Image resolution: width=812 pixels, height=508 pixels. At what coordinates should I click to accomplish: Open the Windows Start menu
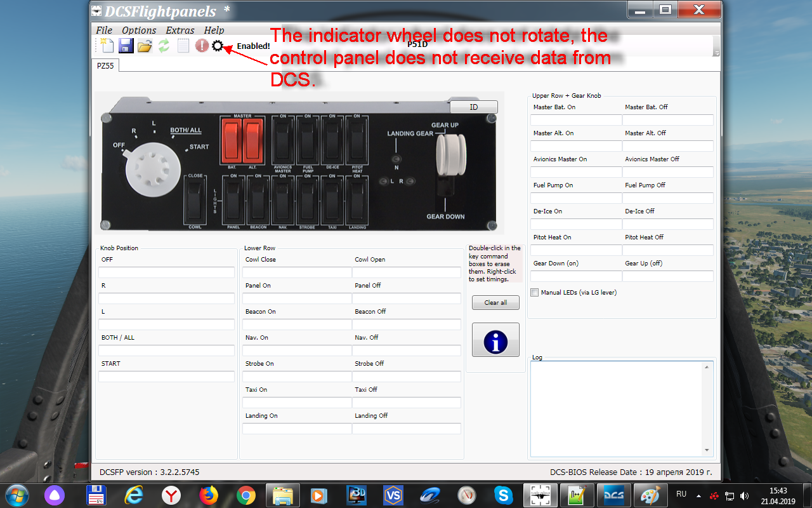tap(17, 495)
